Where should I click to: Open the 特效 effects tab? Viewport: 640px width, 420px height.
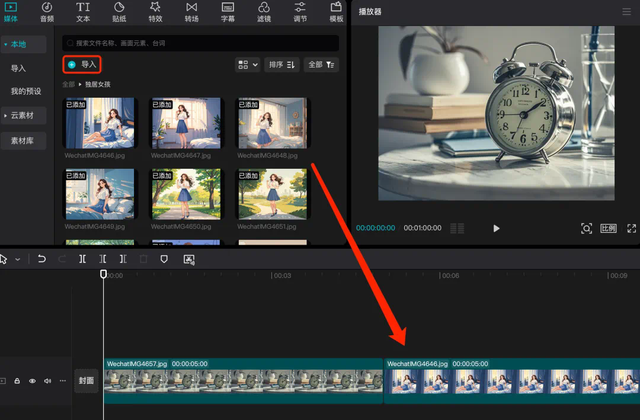pyautogui.click(x=155, y=12)
